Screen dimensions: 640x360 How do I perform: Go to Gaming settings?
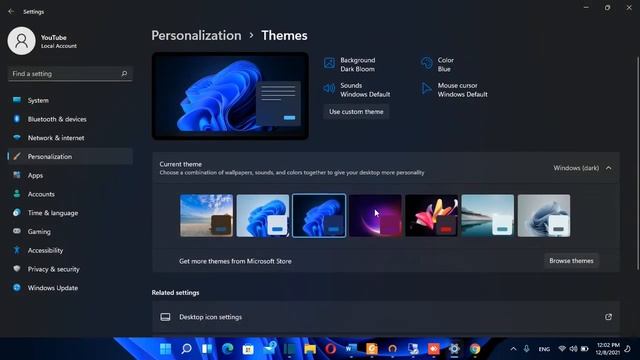pos(70,232)
